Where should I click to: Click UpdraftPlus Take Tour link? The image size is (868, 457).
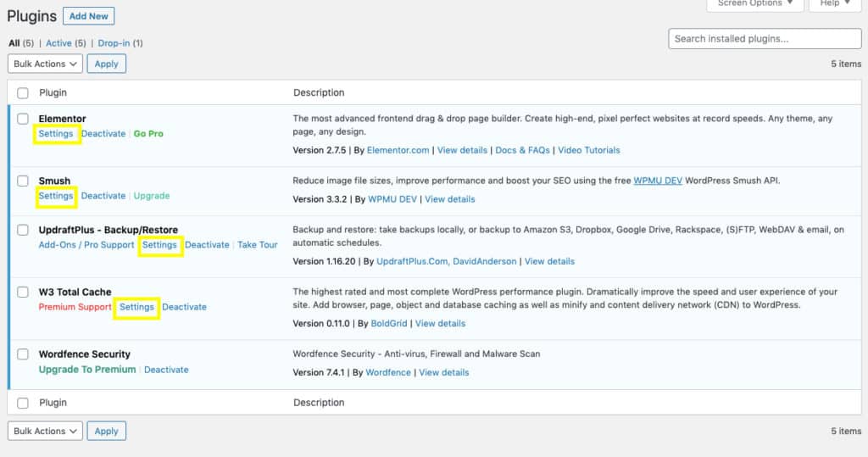258,244
